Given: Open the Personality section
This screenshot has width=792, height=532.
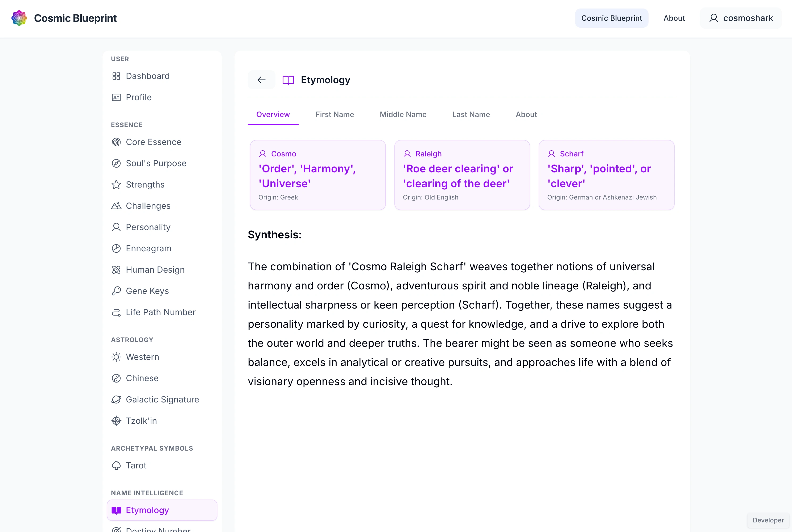Looking at the screenshot, I should pyautogui.click(x=162, y=227).
